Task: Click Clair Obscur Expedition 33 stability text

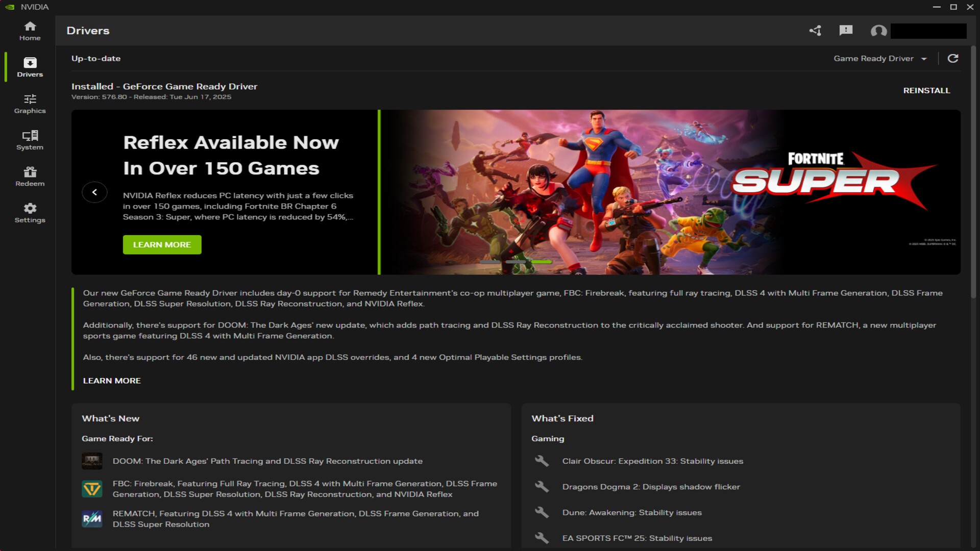Action: coord(653,461)
